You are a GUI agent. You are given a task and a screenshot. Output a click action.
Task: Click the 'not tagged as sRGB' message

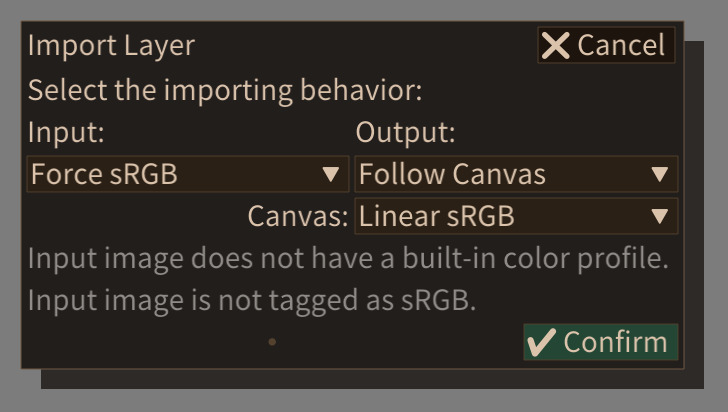252,301
